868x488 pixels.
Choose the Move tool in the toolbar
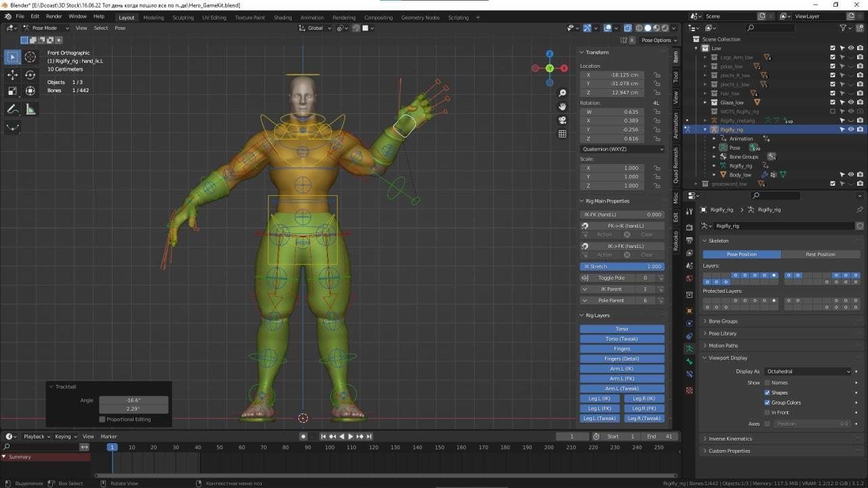click(13, 75)
